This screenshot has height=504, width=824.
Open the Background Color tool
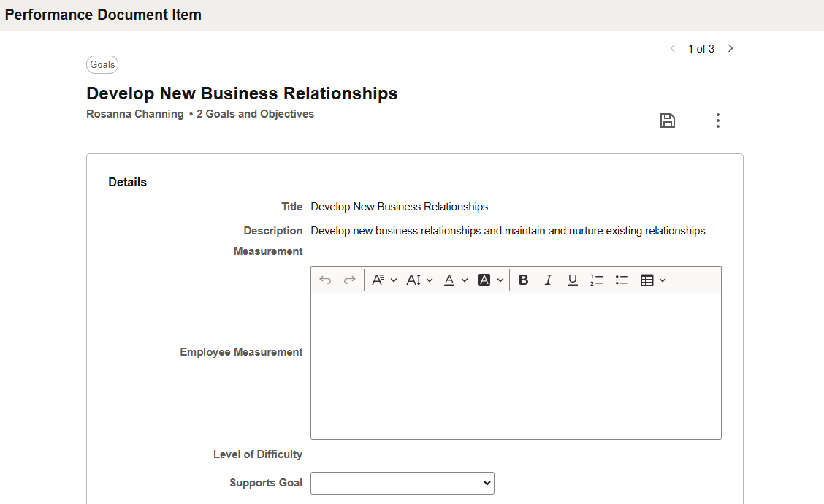click(x=484, y=280)
